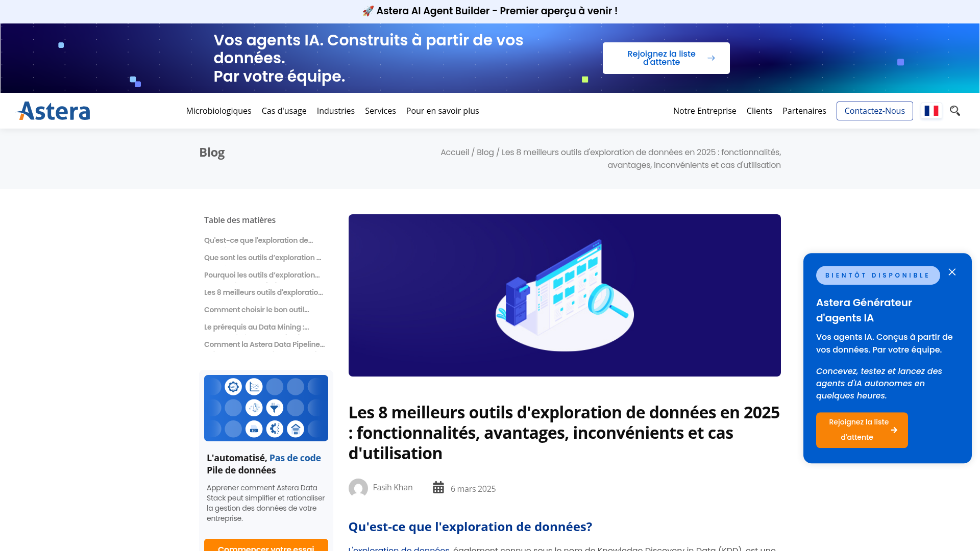Go to the Accueil breadcrumb link
This screenshot has height=551, width=980.
click(455, 152)
